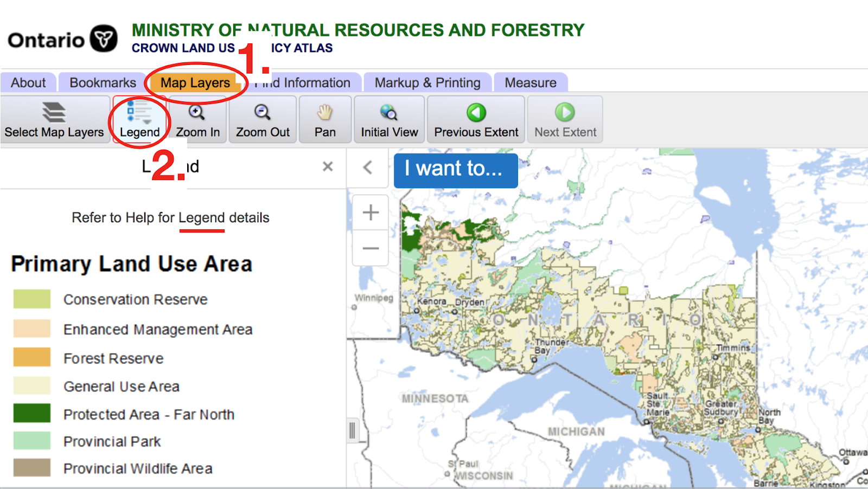Open the Find Information tab
This screenshot has width=868, height=489.
(303, 82)
